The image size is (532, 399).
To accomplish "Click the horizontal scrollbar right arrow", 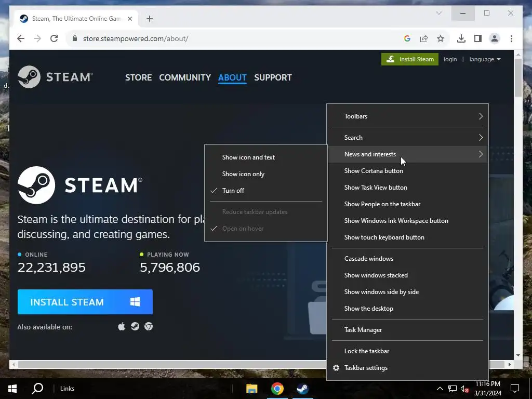I will point(509,364).
